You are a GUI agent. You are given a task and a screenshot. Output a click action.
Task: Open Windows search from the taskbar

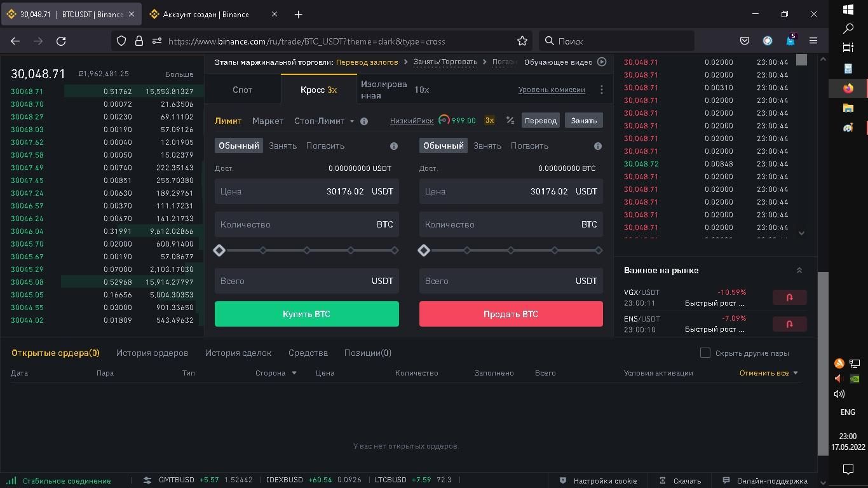pyautogui.click(x=848, y=29)
